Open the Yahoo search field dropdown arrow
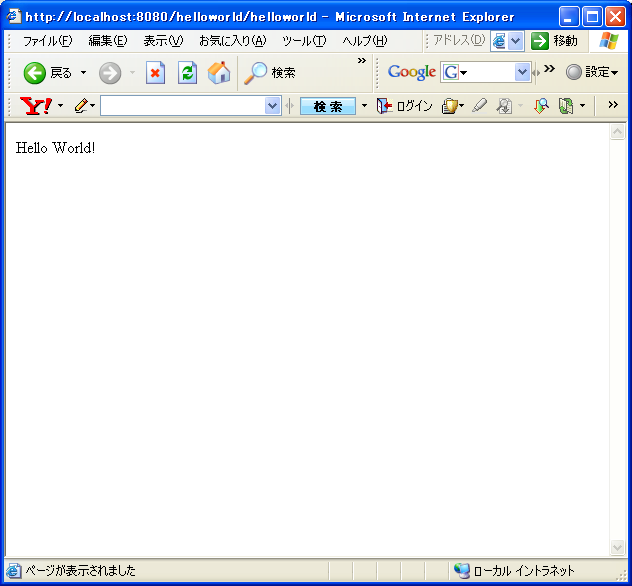This screenshot has height=586, width=632. click(273, 106)
